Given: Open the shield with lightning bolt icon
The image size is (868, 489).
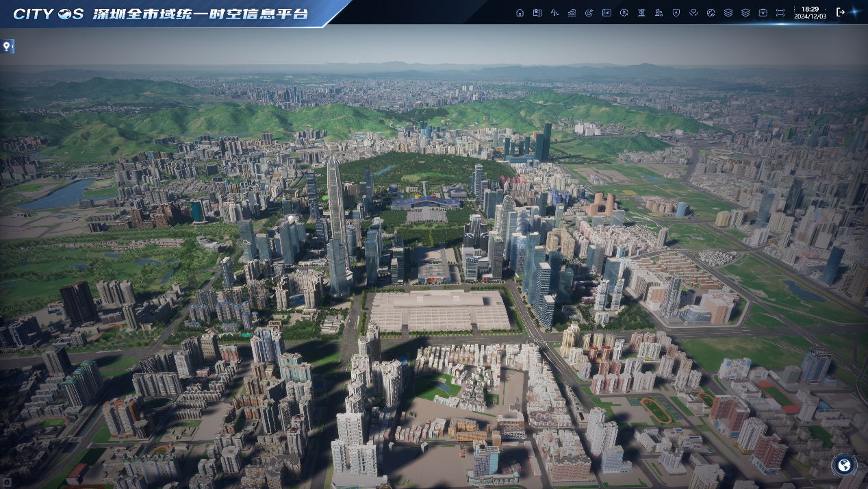Looking at the screenshot, I should [676, 12].
